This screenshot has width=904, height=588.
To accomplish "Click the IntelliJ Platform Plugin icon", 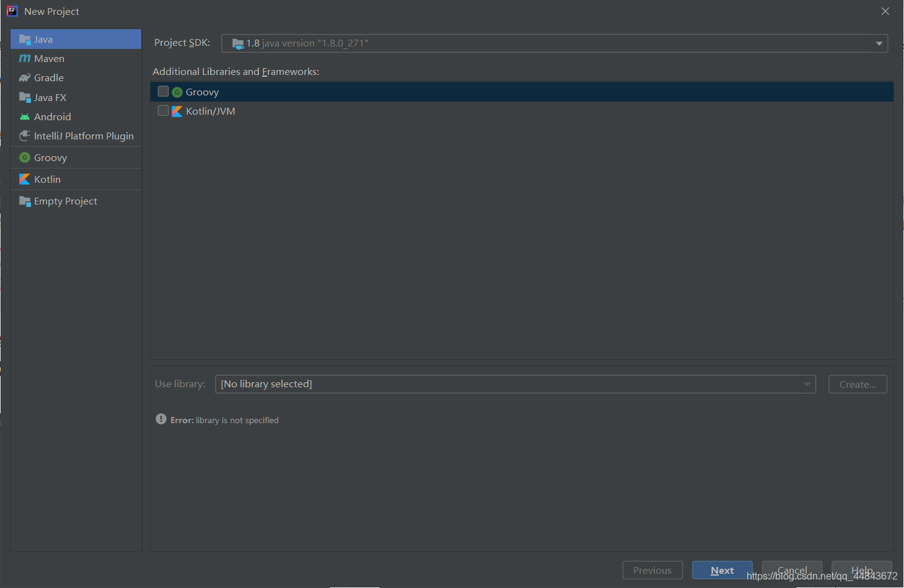I will 25,136.
